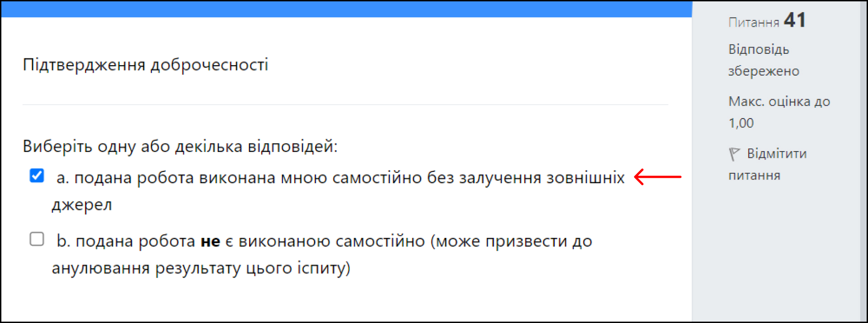
Task: Tick the checkbox for option b
Action: coord(37,239)
